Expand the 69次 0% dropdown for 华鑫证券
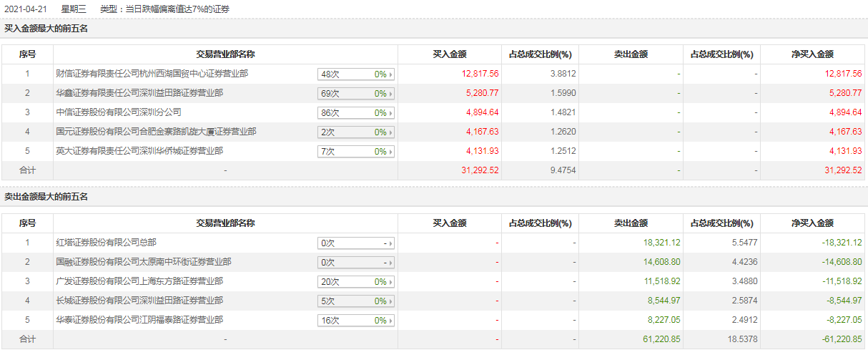Image resolution: width=868 pixels, height=355 pixels. click(356, 93)
